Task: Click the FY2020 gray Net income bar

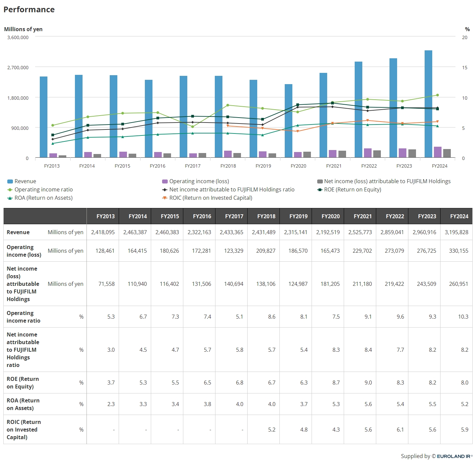Action: coord(307,154)
